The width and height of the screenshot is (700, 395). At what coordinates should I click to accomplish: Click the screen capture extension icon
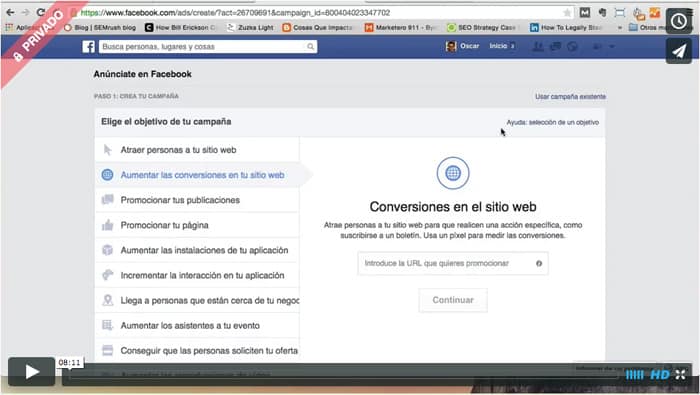click(620, 12)
